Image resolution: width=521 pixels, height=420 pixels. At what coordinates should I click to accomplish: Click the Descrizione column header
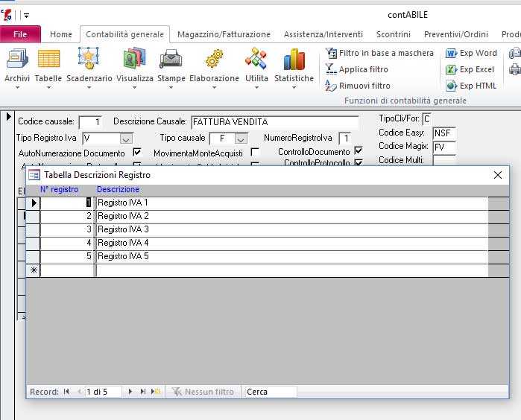click(118, 189)
